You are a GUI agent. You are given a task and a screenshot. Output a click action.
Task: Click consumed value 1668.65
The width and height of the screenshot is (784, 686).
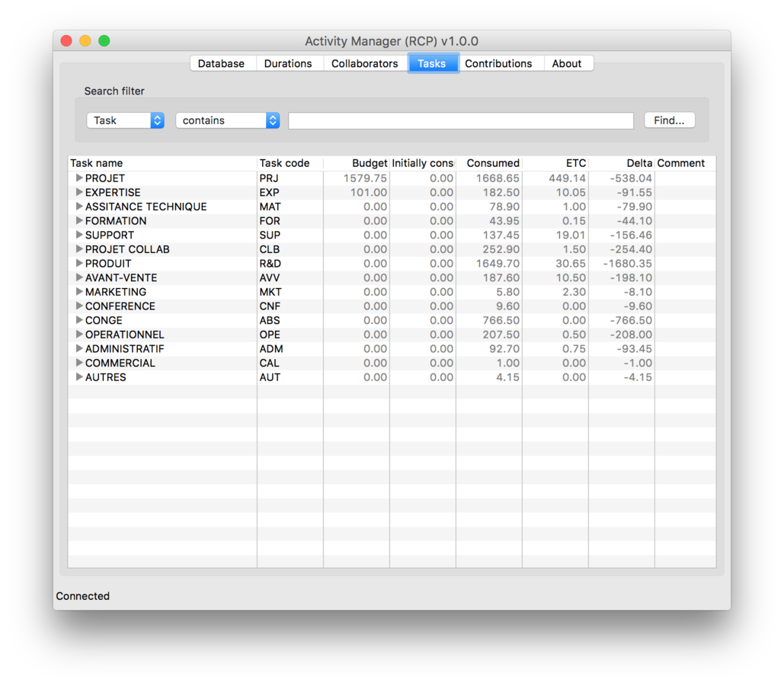click(x=498, y=178)
